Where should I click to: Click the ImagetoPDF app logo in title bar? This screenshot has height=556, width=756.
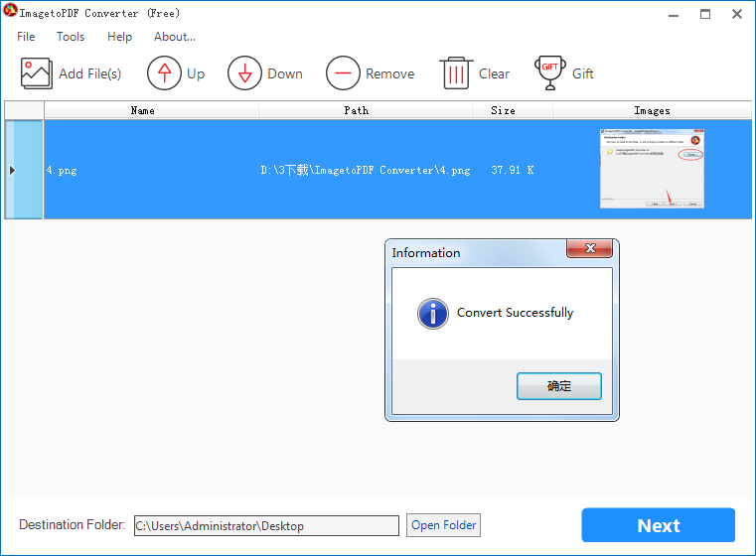[x=10, y=11]
